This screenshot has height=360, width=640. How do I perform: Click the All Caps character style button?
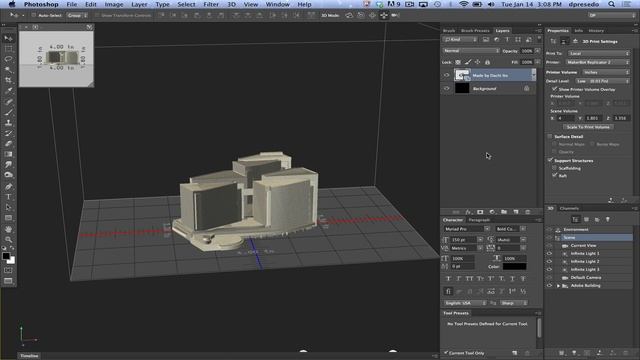click(x=469, y=279)
